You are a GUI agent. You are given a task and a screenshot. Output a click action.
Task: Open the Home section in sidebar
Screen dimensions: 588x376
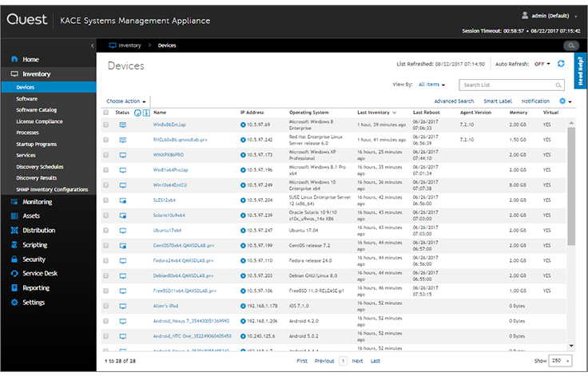30,60
